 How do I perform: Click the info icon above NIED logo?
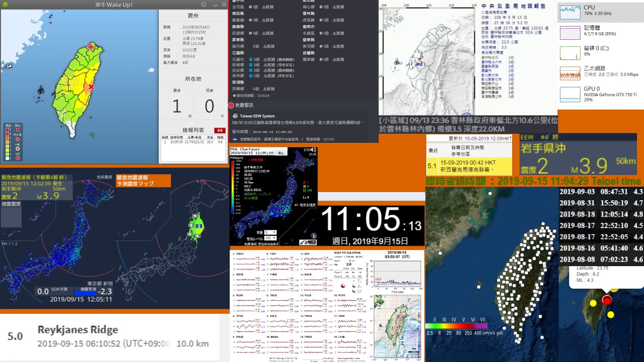313,235
